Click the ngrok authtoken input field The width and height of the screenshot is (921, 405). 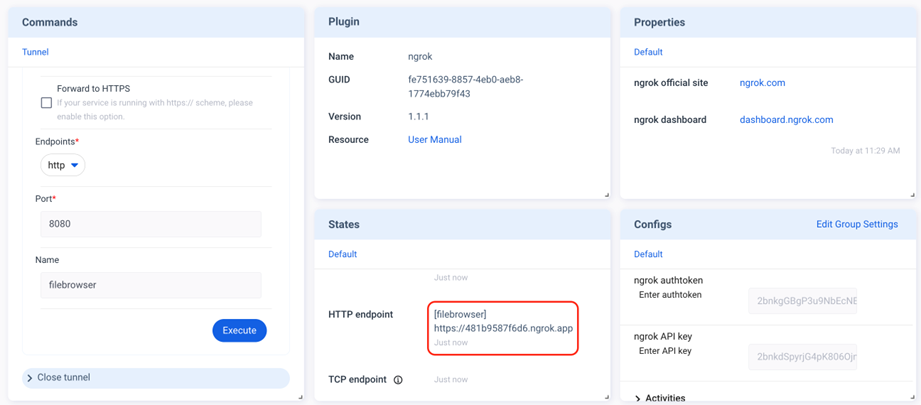click(802, 301)
